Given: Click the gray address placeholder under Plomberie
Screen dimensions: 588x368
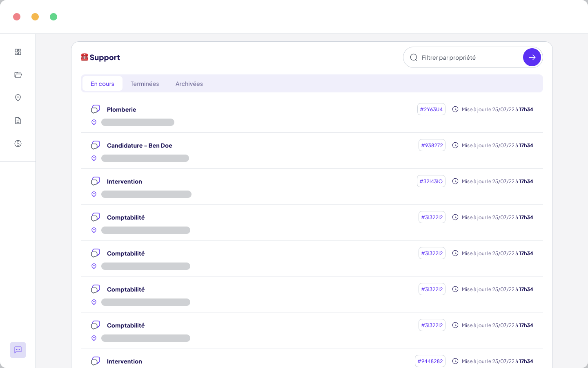Looking at the screenshot, I should click(138, 122).
